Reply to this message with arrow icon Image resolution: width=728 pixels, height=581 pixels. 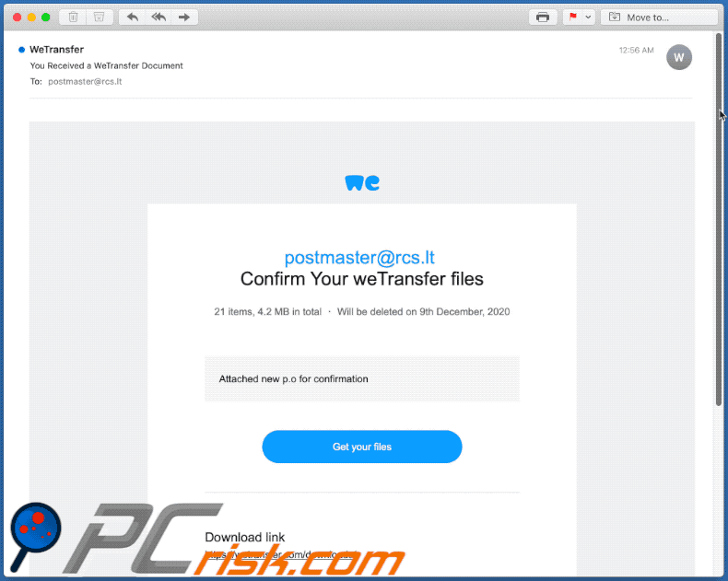tap(133, 17)
